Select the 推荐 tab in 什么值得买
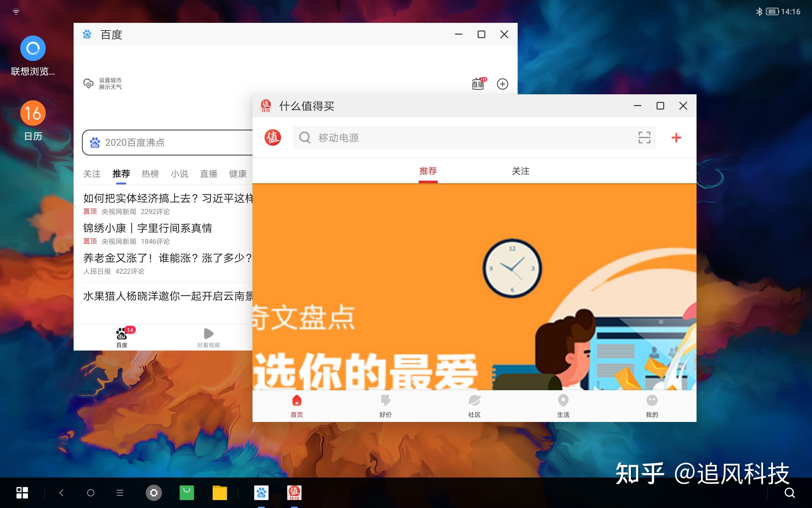This screenshot has width=812, height=508. click(428, 171)
